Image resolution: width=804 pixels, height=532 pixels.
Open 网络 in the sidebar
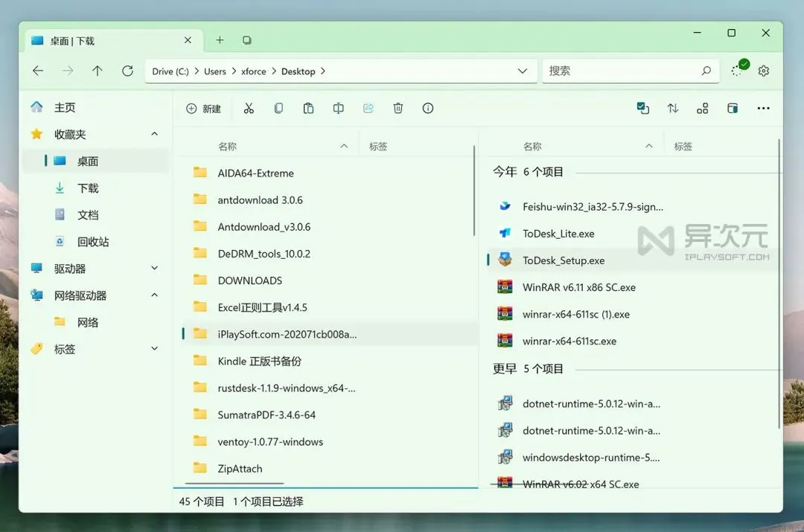coord(95,322)
